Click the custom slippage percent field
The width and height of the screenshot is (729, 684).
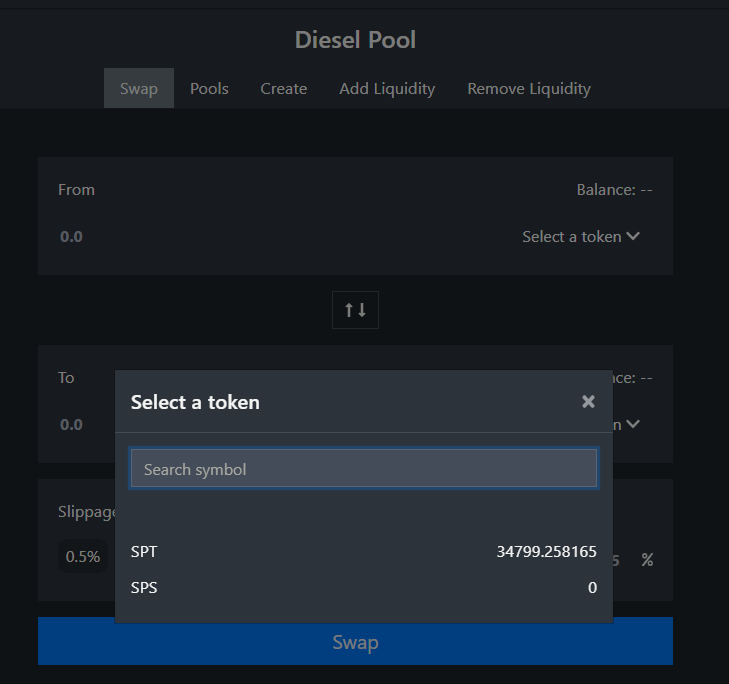pyautogui.click(x=623, y=560)
